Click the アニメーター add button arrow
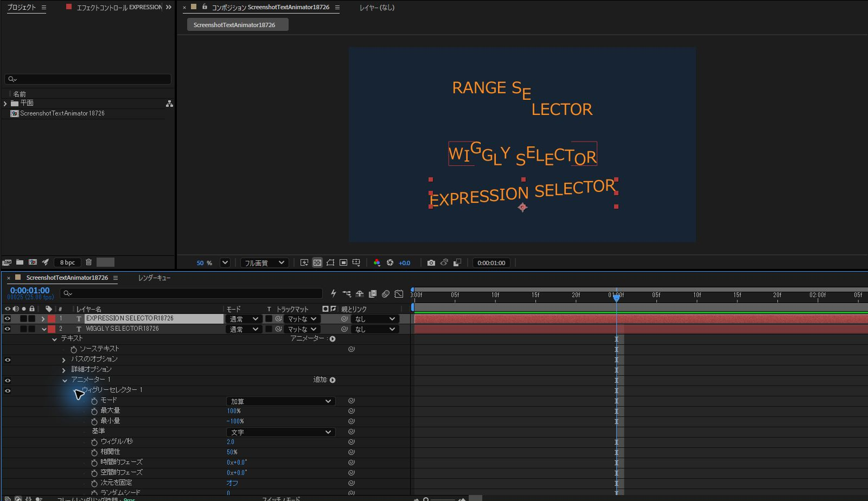Screen dimensions: 868x501 point(333,339)
